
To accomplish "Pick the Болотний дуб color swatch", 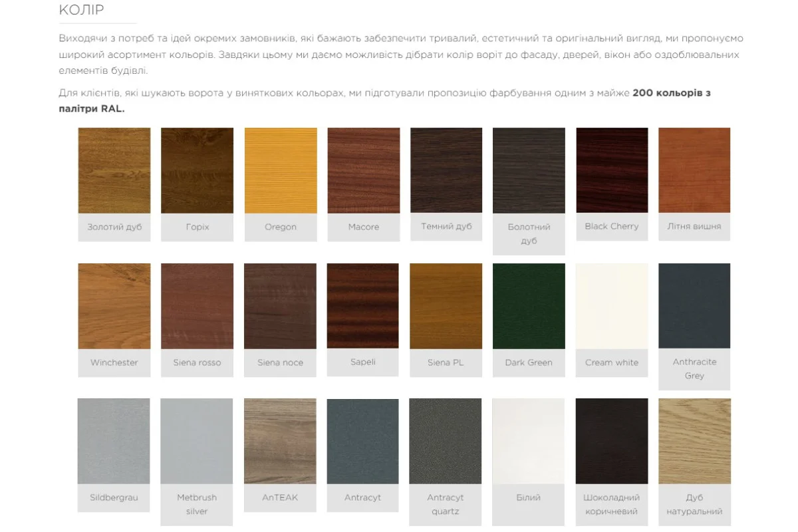I will 529,170.
